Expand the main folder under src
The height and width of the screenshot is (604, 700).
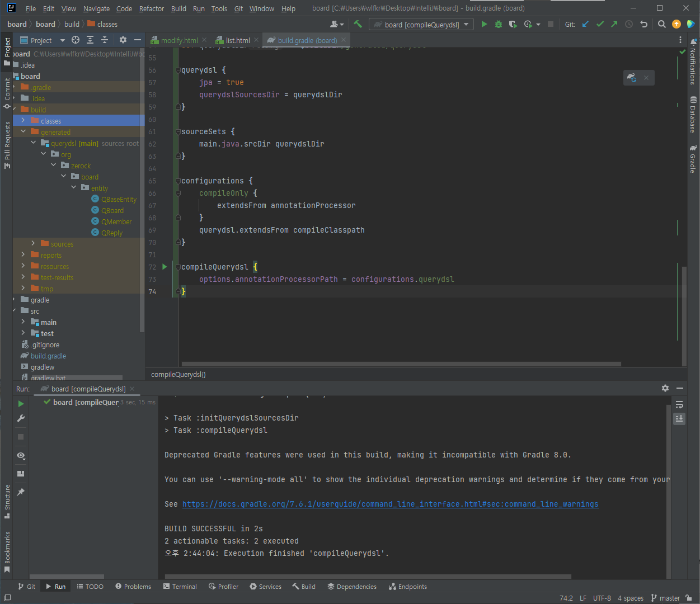(23, 322)
